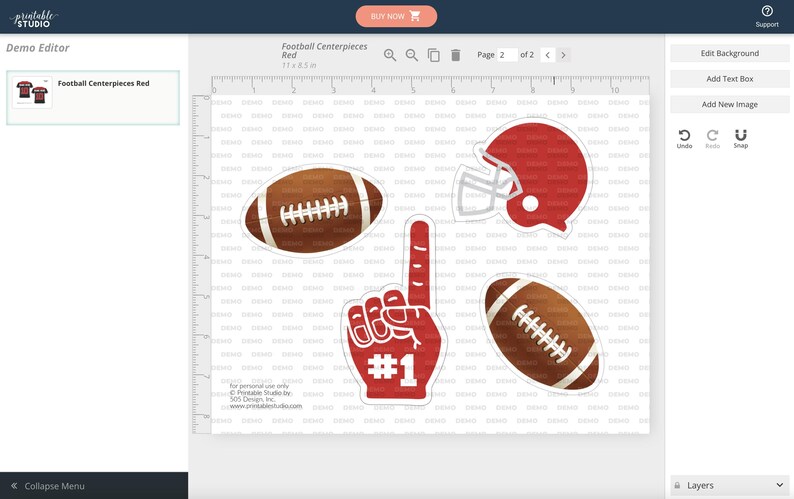The height and width of the screenshot is (499, 794).
Task: Undo the last action
Action: click(684, 139)
